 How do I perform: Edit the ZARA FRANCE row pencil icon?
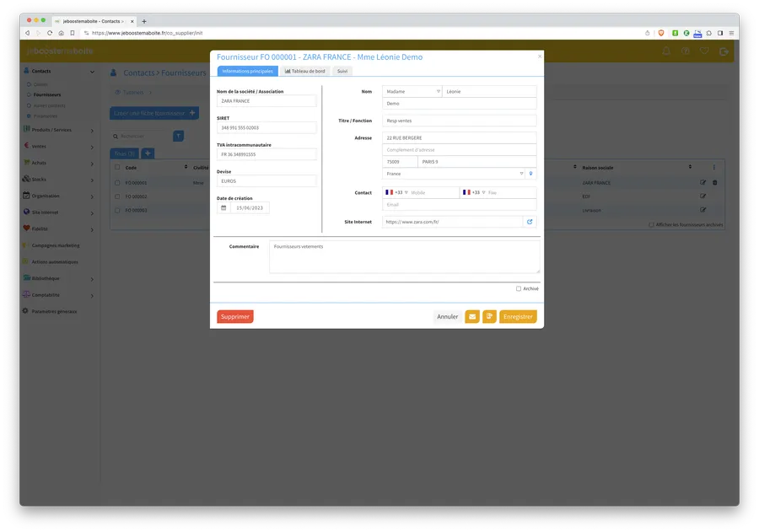pos(702,182)
